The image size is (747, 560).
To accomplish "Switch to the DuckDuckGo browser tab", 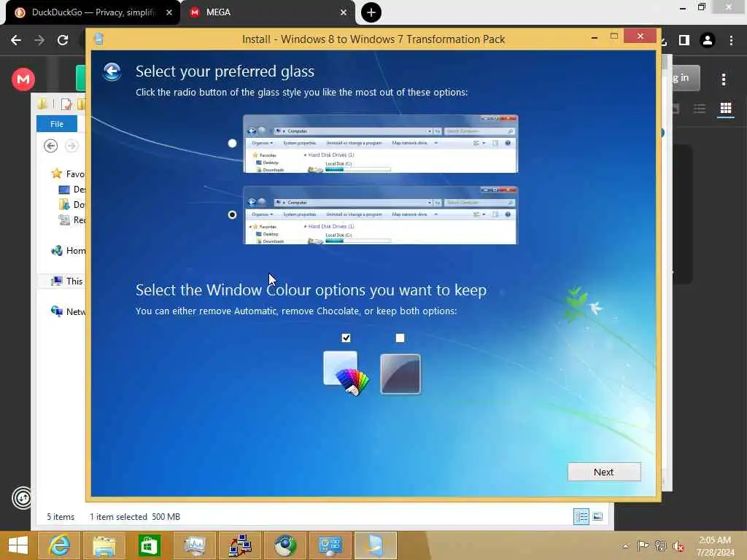I will coord(93,12).
